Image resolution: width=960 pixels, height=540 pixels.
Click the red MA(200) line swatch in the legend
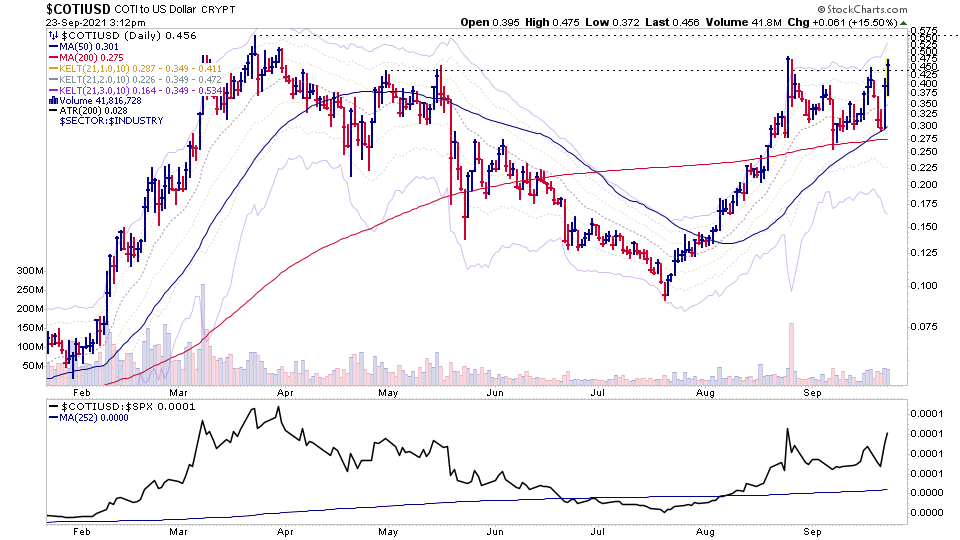coord(53,58)
